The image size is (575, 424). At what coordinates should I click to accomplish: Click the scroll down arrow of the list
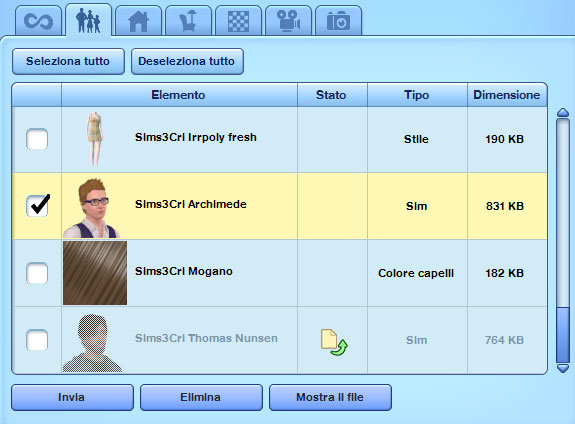coord(563,368)
